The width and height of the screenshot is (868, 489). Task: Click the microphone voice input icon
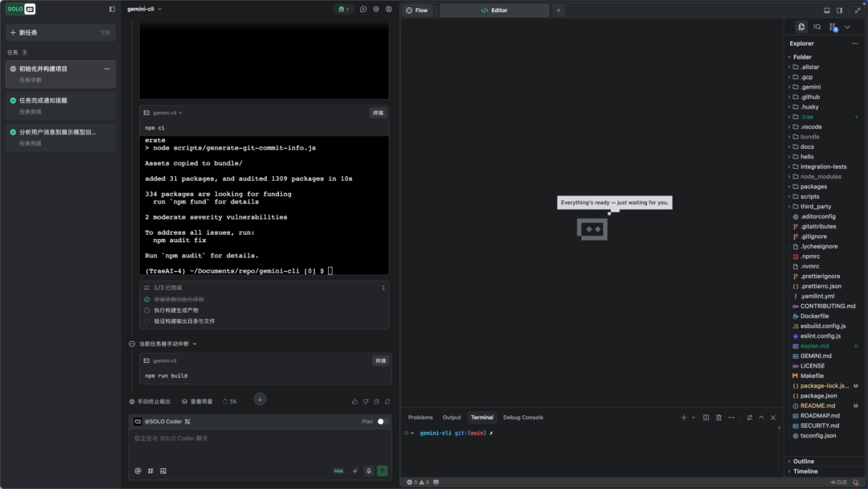(369, 471)
